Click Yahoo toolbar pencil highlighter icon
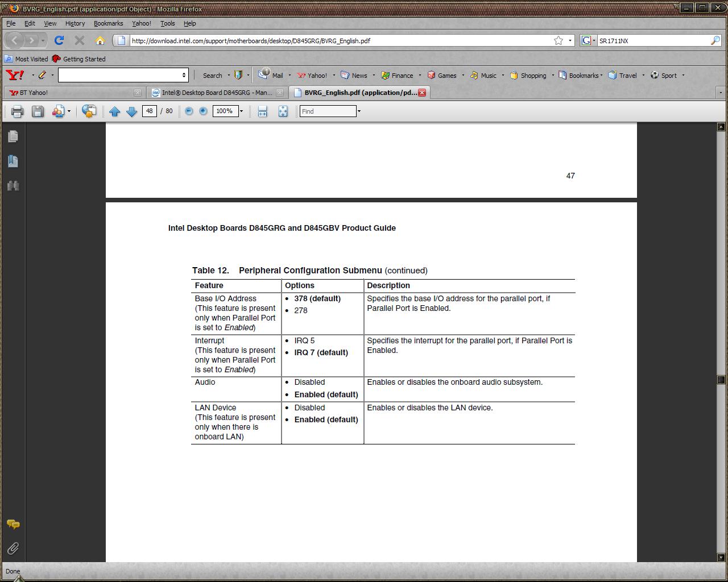Image resolution: width=728 pixels, height=582 pixels. click(x=42, y=75)
